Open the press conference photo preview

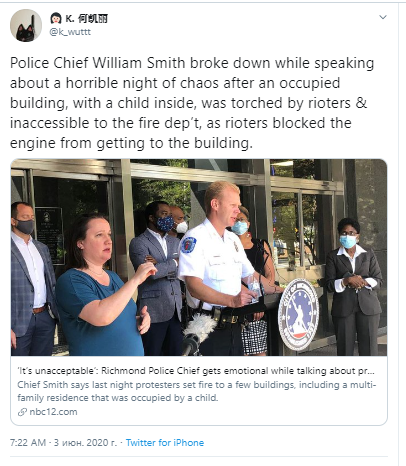click(x=199, y=257)
